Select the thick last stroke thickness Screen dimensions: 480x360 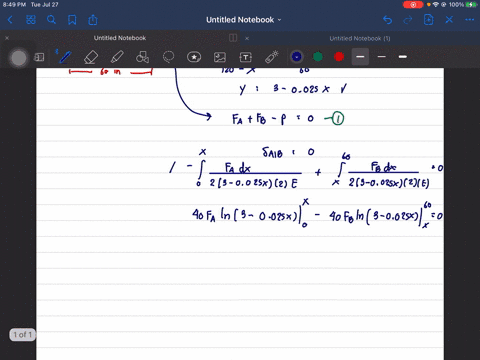click(403, 57)
